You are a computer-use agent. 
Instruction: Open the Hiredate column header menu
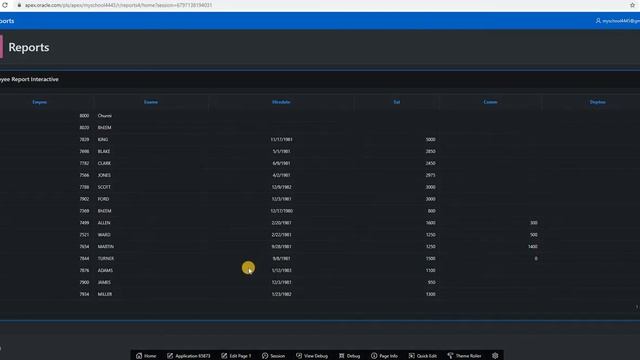281,102
